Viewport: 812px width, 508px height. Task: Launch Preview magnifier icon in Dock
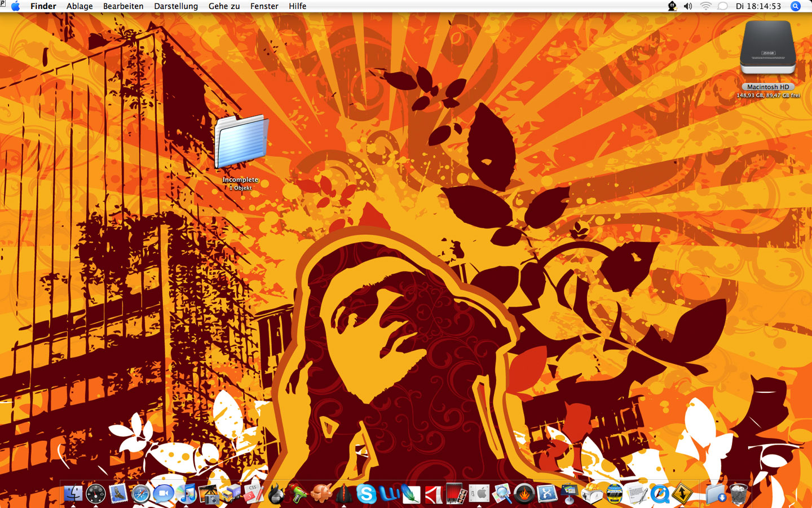point(502,494)
